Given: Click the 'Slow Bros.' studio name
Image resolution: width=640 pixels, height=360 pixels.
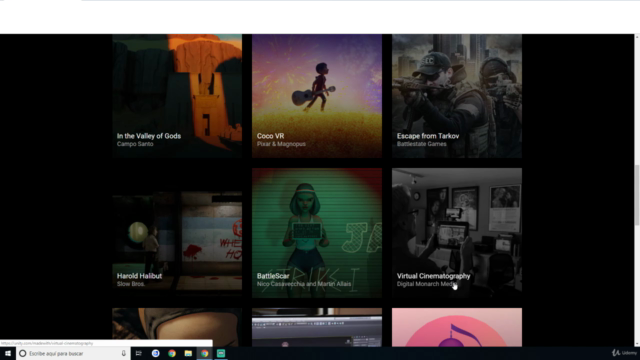Looking at the screenshot, I should coord(131,284).
